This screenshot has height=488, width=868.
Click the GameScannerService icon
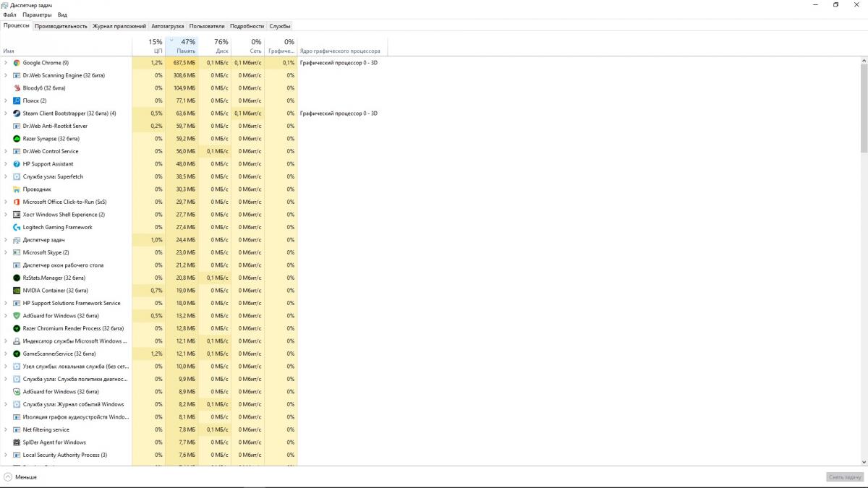(17, 354)
